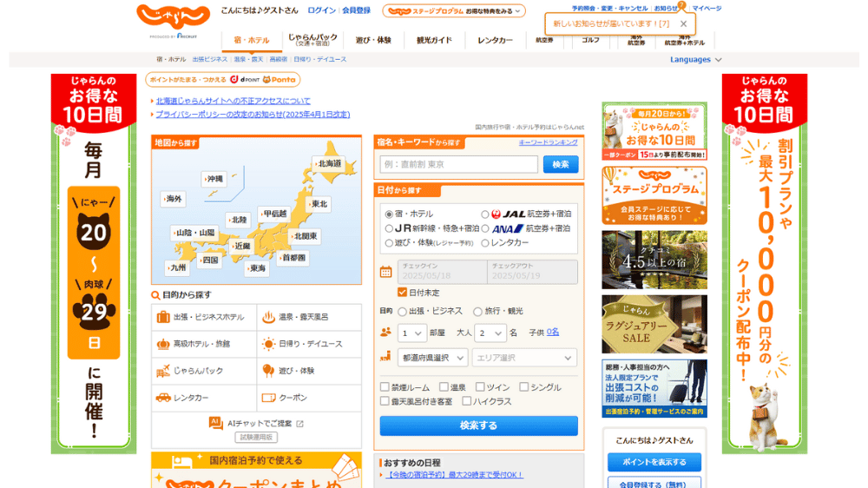Open the レンタカー tab
Viewport: 868px width, 488px height.
[x=495, y=40]
